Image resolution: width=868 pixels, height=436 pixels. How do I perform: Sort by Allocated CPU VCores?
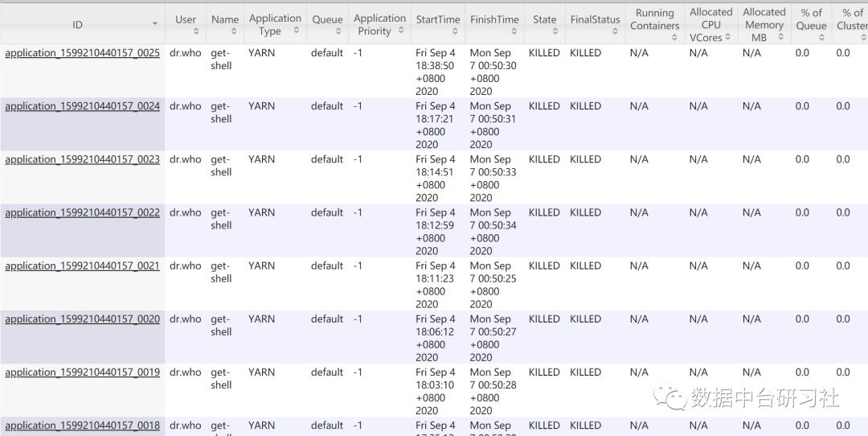pos(727,37)
